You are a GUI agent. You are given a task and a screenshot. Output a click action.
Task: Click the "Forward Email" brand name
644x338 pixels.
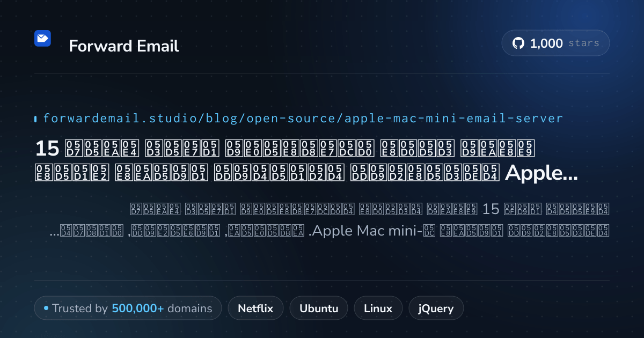tap(124, 46)
